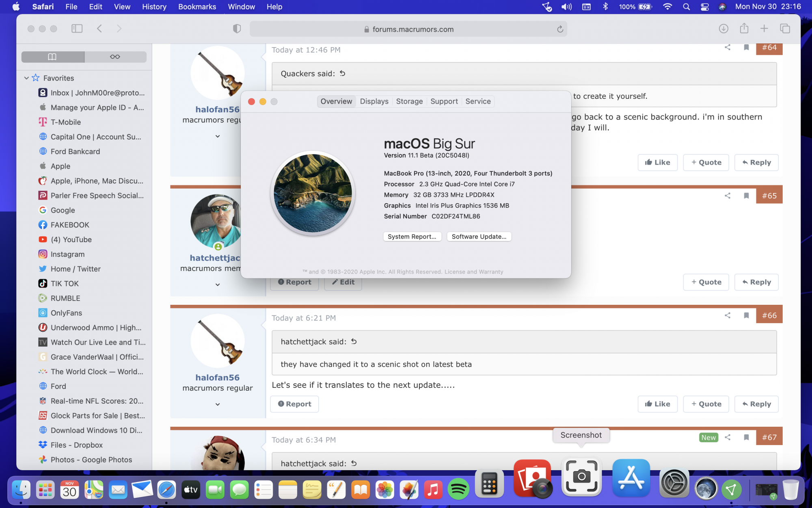Viewport: 812px width, 508px height.
Task: Open Control Center in menu bar
Action: click(704, 7)
